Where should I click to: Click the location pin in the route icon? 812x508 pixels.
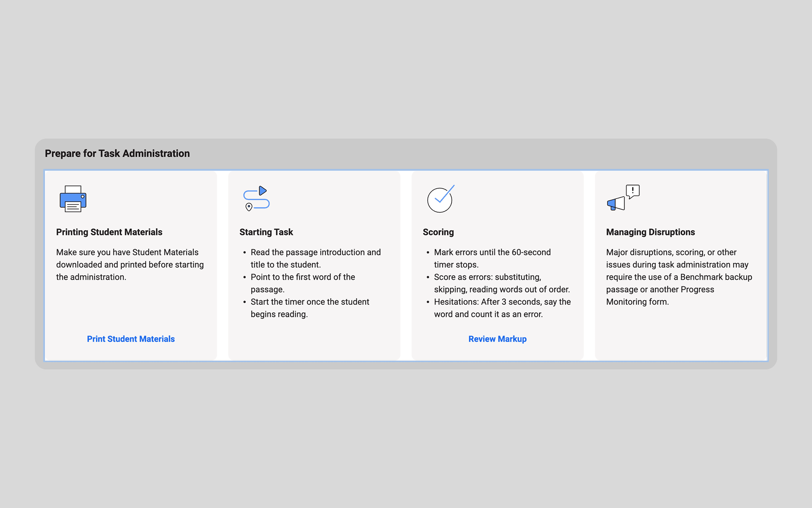tap(249, 208)
